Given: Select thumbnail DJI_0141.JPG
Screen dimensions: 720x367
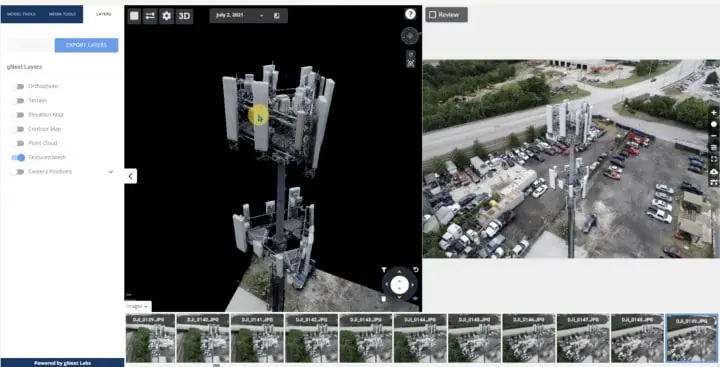Looking at the screenshot, I should pos(257,338).
